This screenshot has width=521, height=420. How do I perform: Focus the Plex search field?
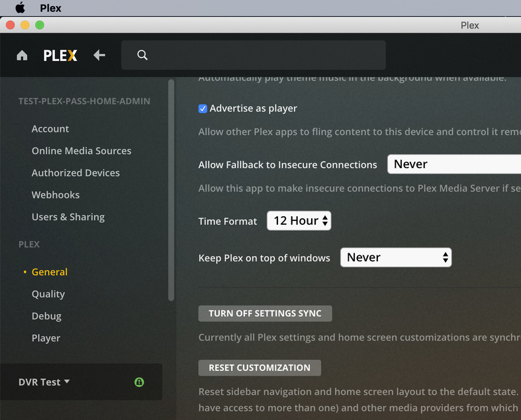pos(253,55)
